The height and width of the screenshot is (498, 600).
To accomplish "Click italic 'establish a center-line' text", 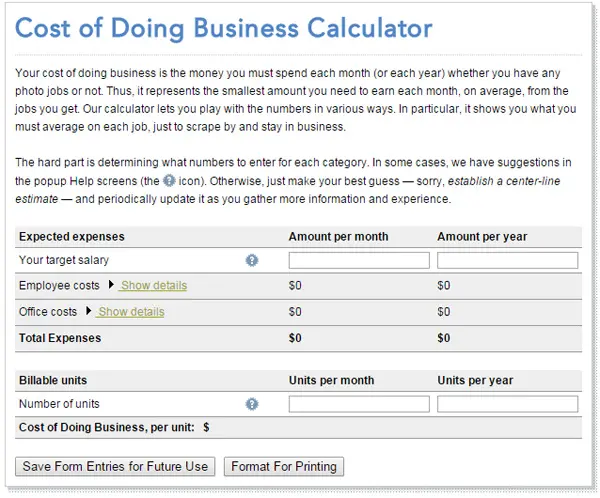I will pos(504,181).
